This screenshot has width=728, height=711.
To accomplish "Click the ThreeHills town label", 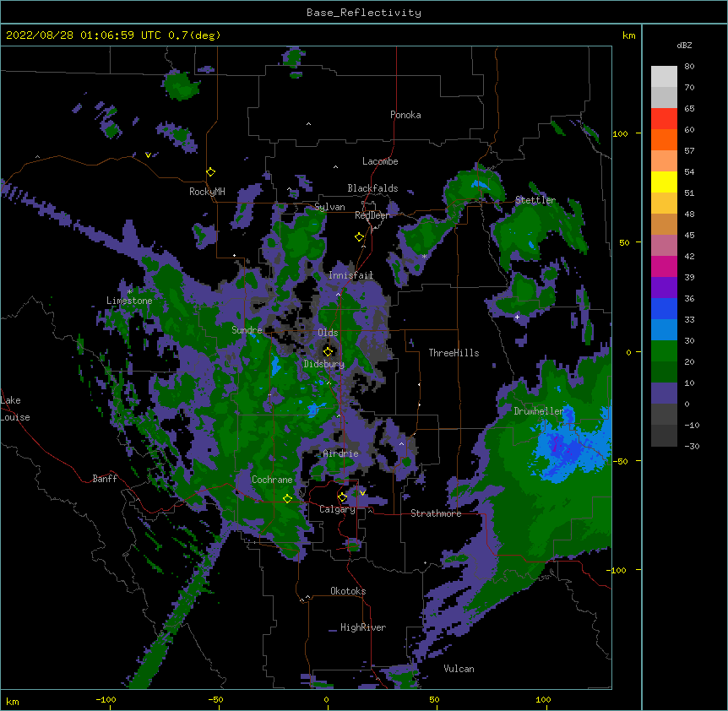I will tap(454, 353).
